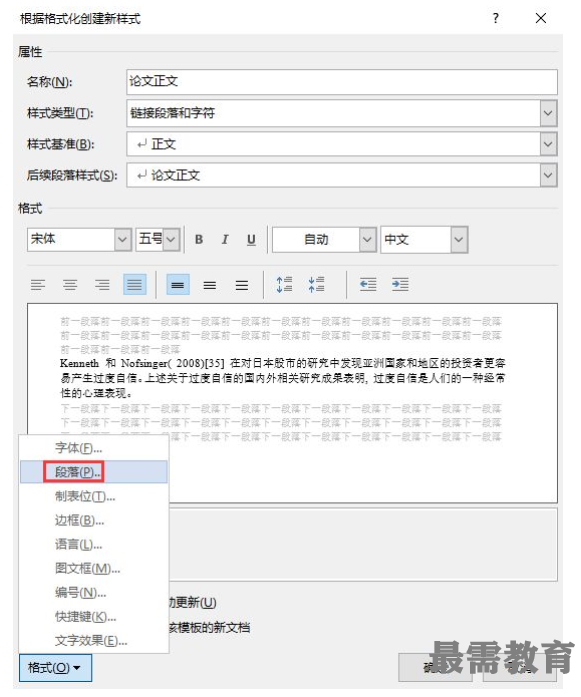
Task: Align paragraph text to the right
Action: click(x=102, y=284)
